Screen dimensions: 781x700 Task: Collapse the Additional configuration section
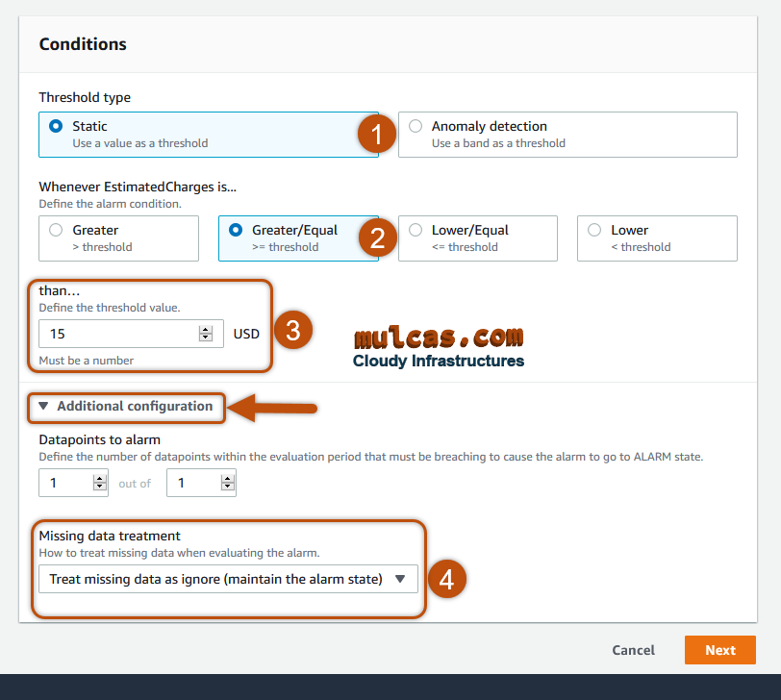(x=125, y=406)
